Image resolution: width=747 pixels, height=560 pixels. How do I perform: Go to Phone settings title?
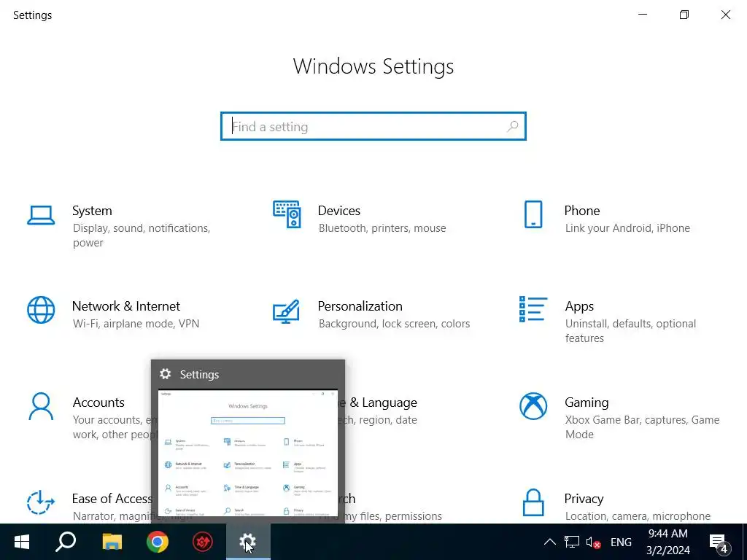[x=581, y=211]
